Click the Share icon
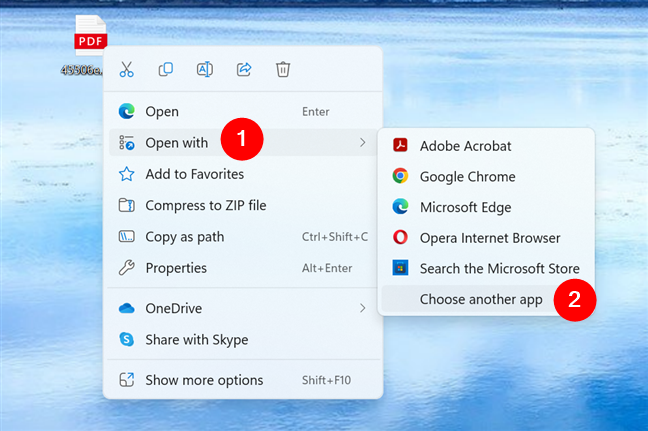This screenshot has width=648, height=431. [243, 69]
